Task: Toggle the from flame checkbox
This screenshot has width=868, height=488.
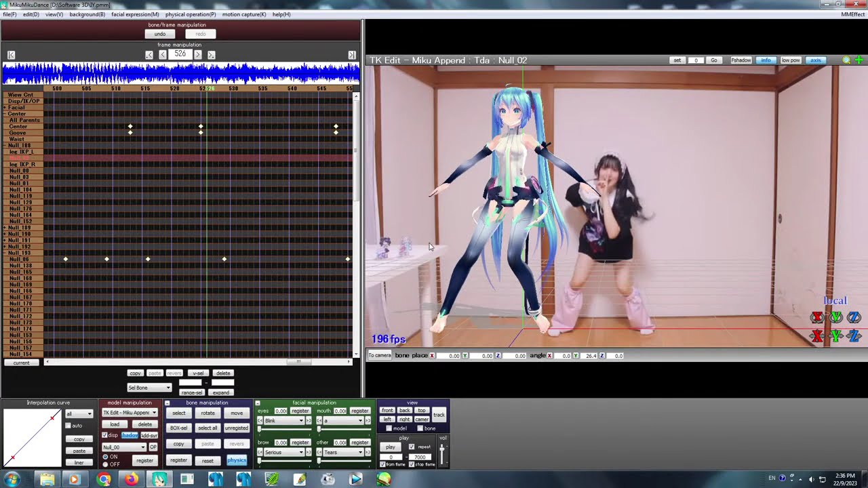Action: (383, 464)
